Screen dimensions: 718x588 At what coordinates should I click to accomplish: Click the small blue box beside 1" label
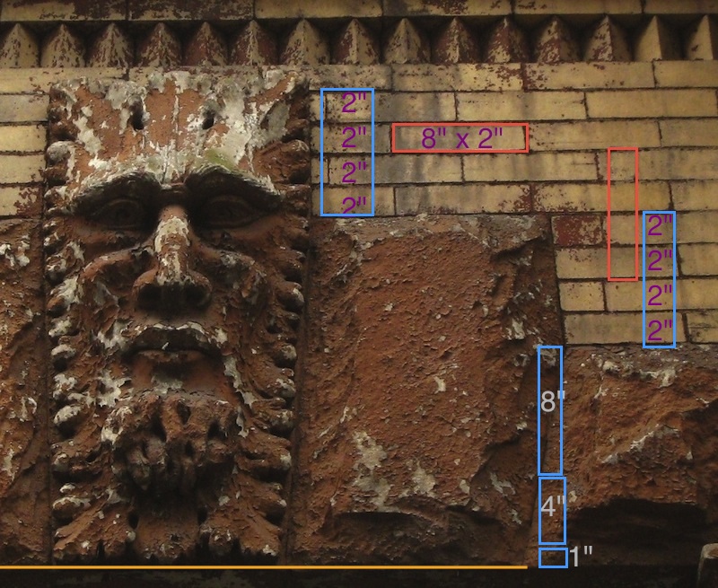click(552, 557)
